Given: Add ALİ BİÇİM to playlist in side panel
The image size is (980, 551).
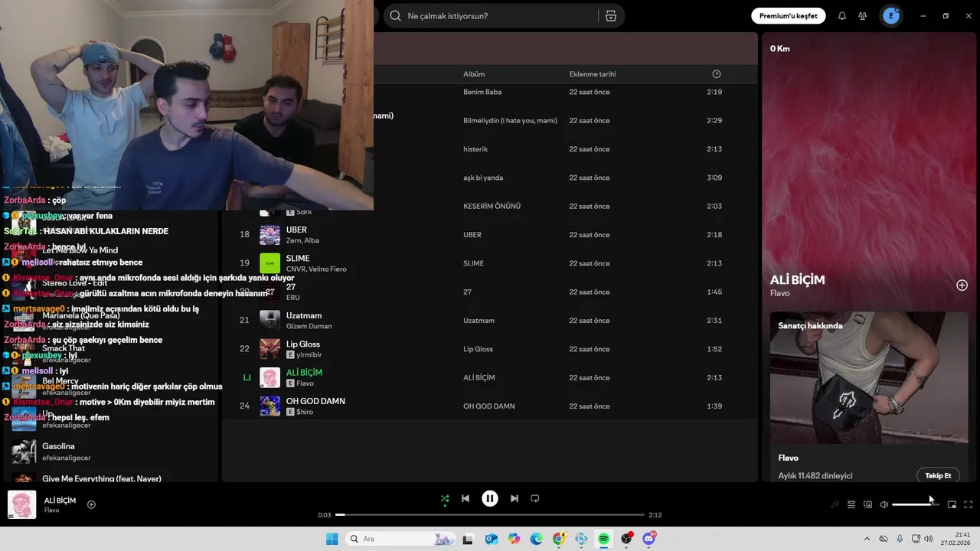Looking at the screenshot, I should pyautogui.click(x=962, y=285).
